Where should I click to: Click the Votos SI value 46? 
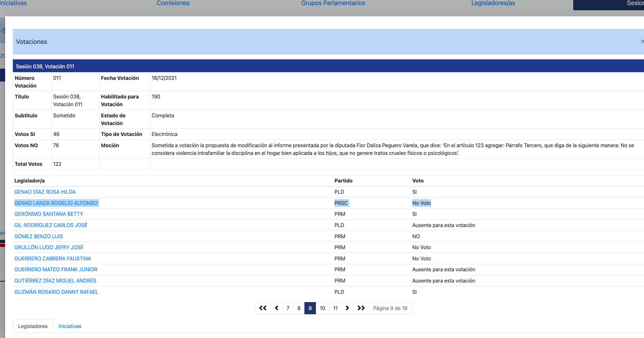pos(56,134)
